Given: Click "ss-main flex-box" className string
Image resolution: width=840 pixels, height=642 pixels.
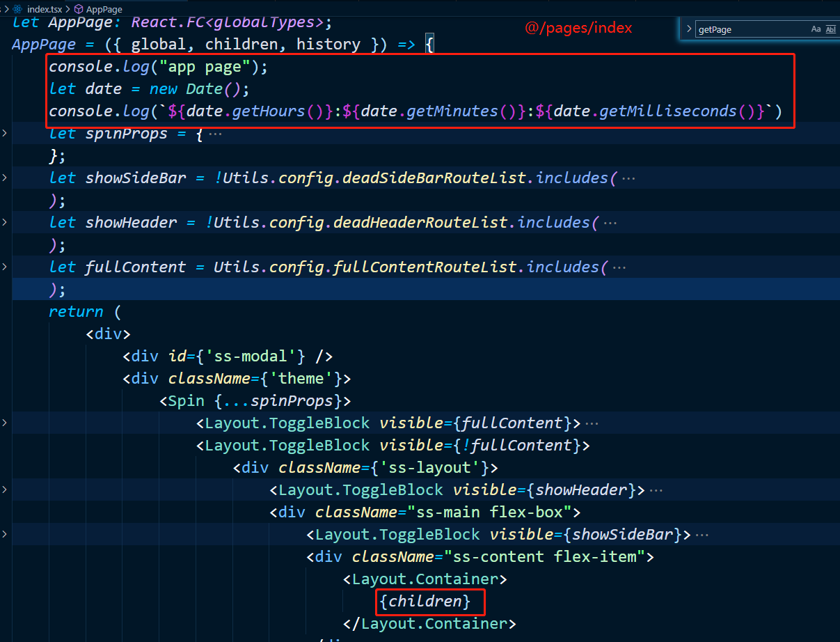Looking at the screenshot, I should click(x=490, y=512).
